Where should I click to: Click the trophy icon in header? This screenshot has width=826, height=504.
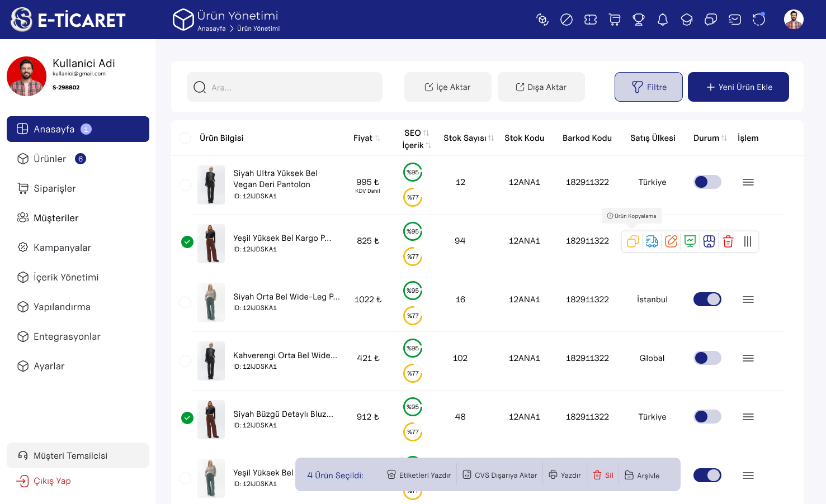point(639,20)
